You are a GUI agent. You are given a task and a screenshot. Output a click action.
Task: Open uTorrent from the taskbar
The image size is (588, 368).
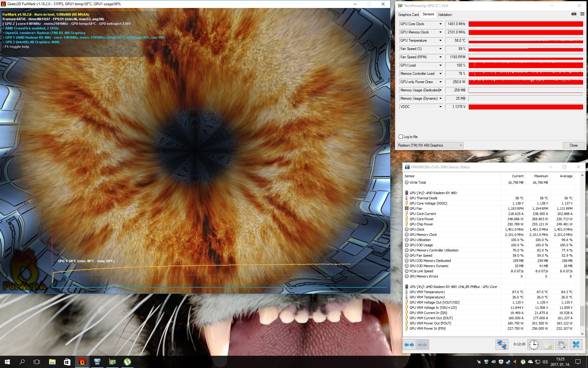(x=127, y=362)
